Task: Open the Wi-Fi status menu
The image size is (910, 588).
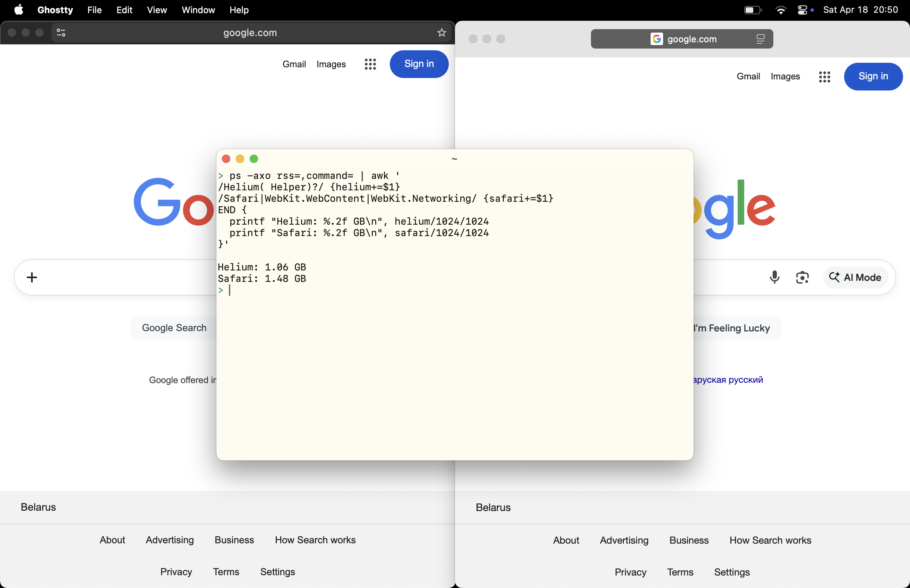Action: (781, 10)
